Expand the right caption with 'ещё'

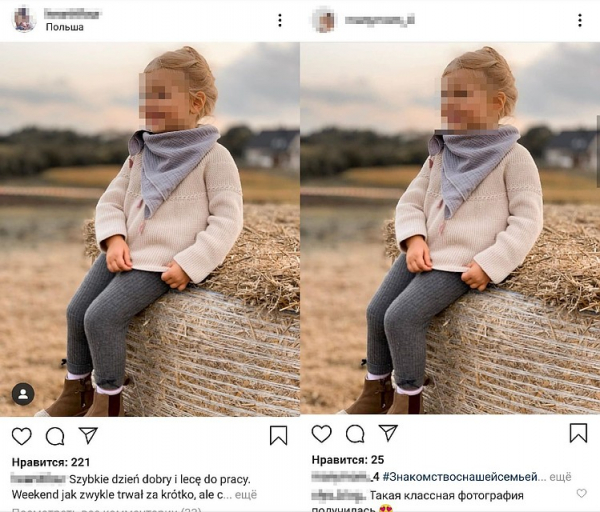click(561, 476)
